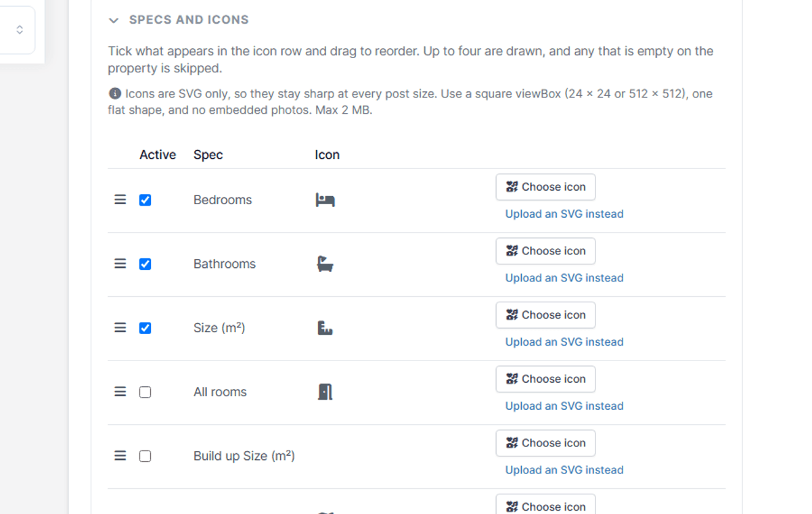Choose icon for the Bedrooms spec
The width and height of the screenshot is (812, 514).
[x=545, y=187]
